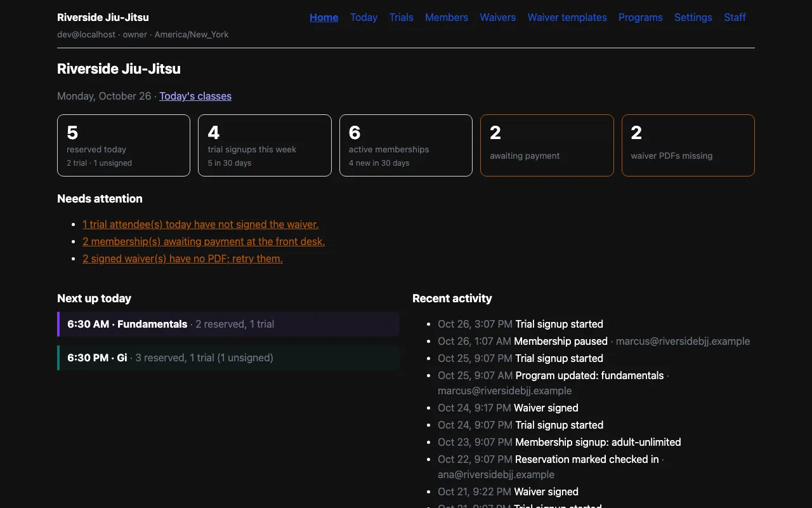
Task: Open the 6:30 AM Fundamentals class
Action: 228,324
